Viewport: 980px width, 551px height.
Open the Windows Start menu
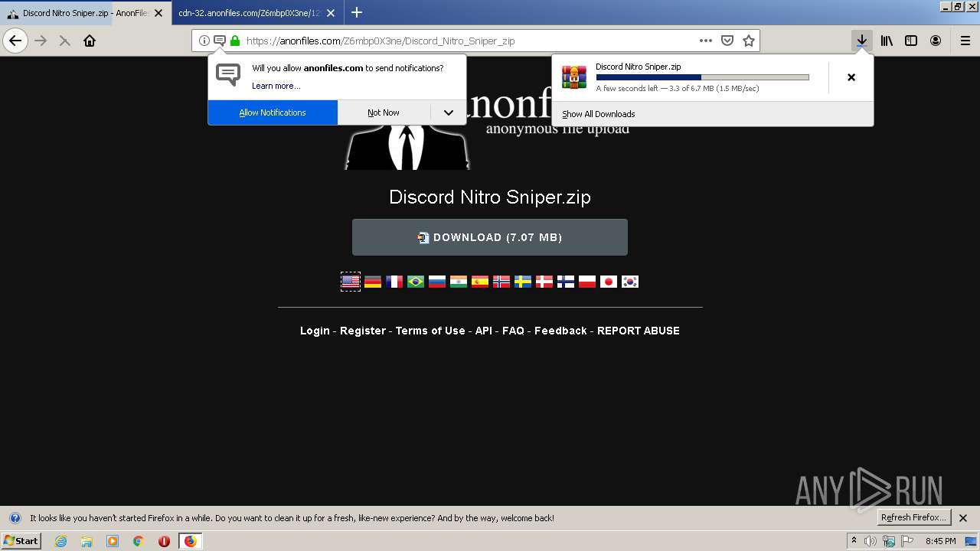21,540
